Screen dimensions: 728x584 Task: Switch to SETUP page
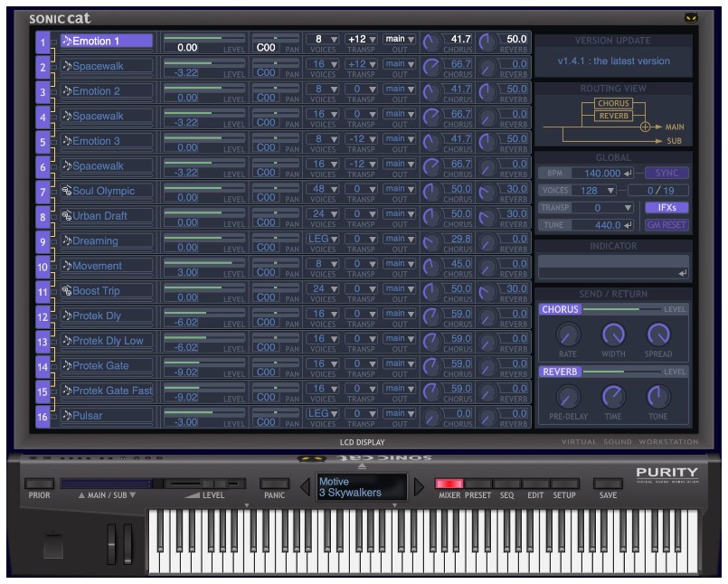pos(564,484)
